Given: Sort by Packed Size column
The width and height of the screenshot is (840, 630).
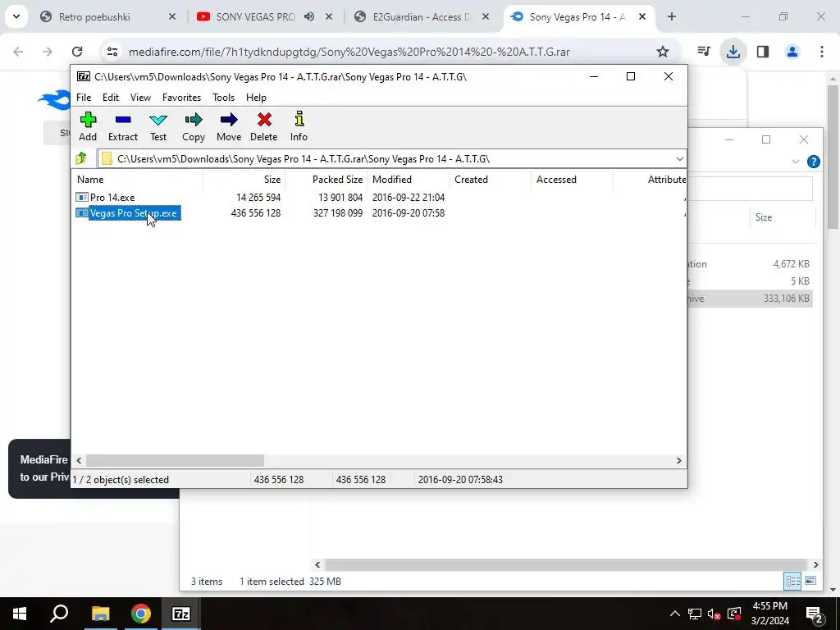Looking at the screenshot, I should pos(326,180).
